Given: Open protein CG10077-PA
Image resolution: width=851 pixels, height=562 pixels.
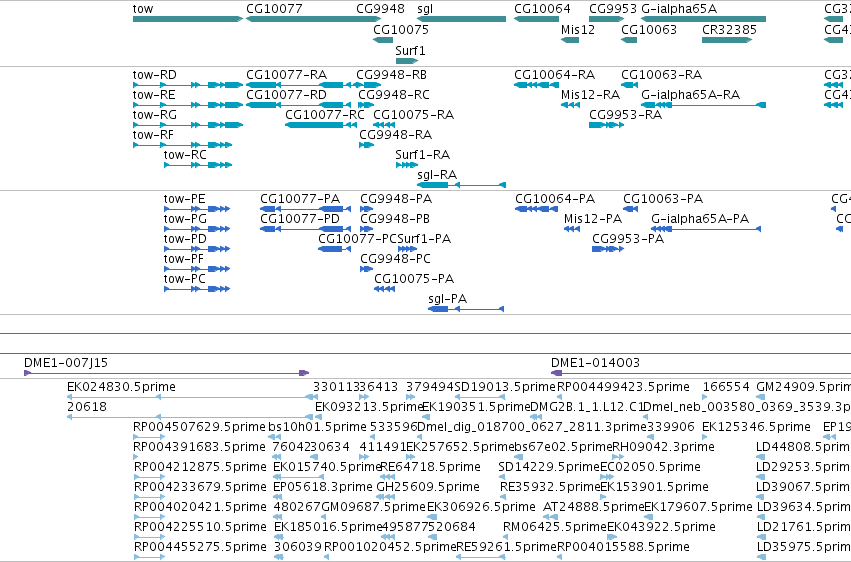Looking at the screenshot, I should pyautogui.click(x=300, y=199).
